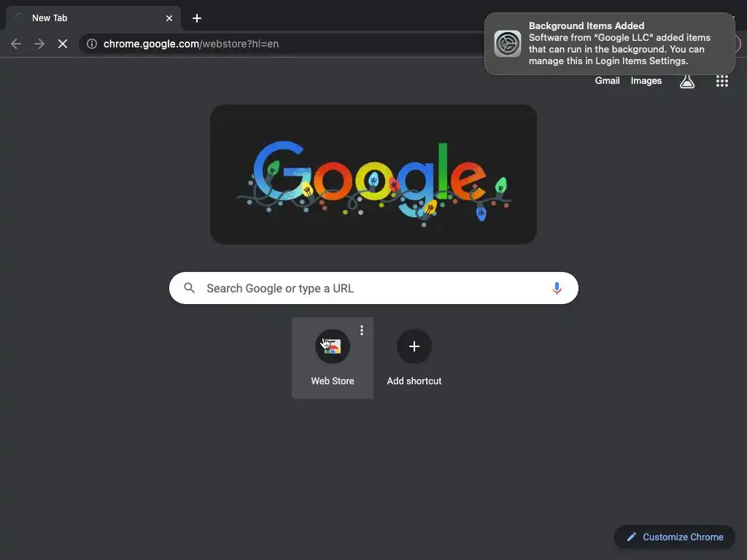Click the System Settings icon in notification
This screenshot has height=560, width=747.
[x=508, y=44]
